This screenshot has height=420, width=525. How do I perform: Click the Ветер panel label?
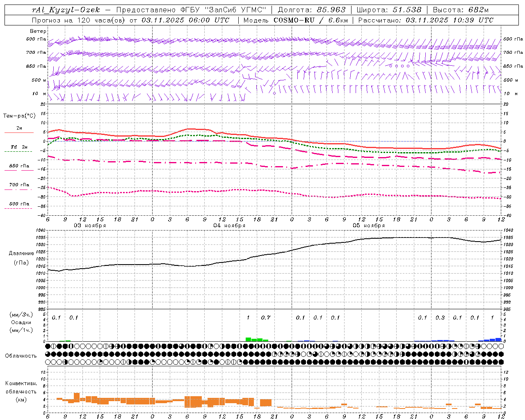[38, 31]
